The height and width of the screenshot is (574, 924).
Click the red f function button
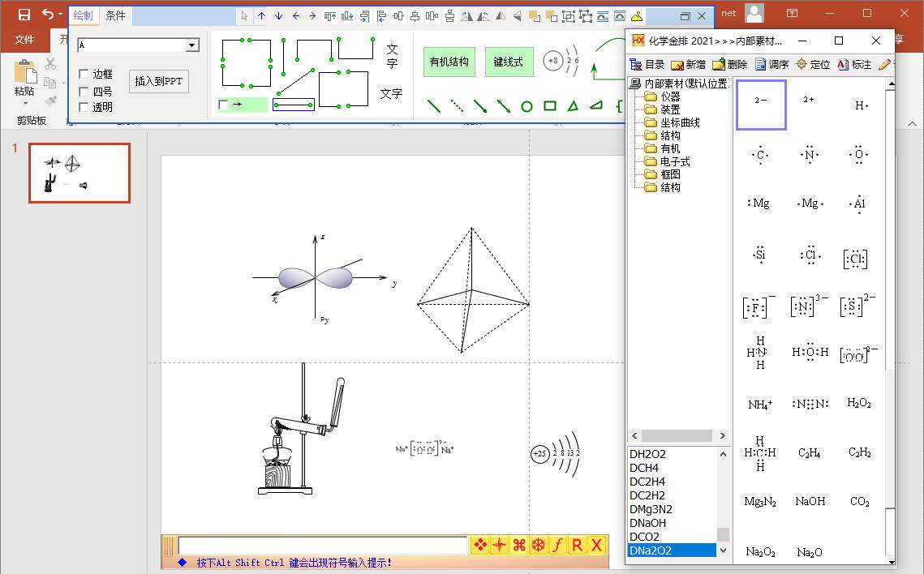pyautogui.click(x=557, y=545)
